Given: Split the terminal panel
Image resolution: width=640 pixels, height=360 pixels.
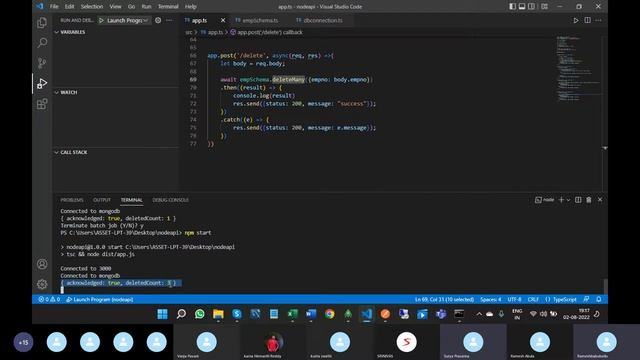Looking at the screenshot, I should 578,200.
